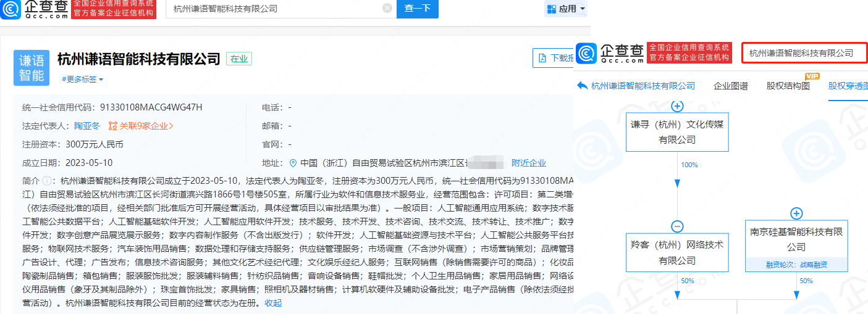
Task: Click the location pin icon by 地址
Action: 293,163
